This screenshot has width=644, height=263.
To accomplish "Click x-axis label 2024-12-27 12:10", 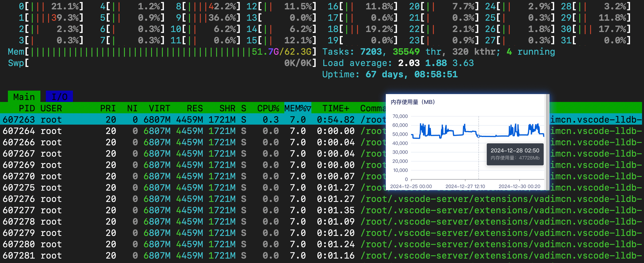I will [465, 186].
